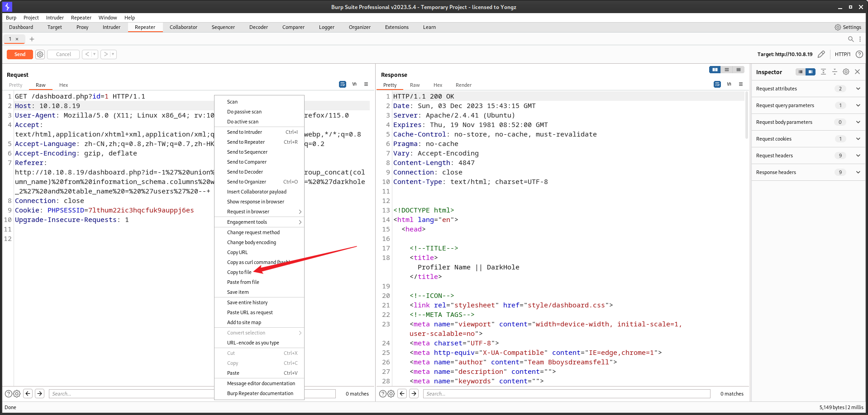868x415 pixels.
Task: Select side-by-side layout view
Action: click(x=715, y=70)
